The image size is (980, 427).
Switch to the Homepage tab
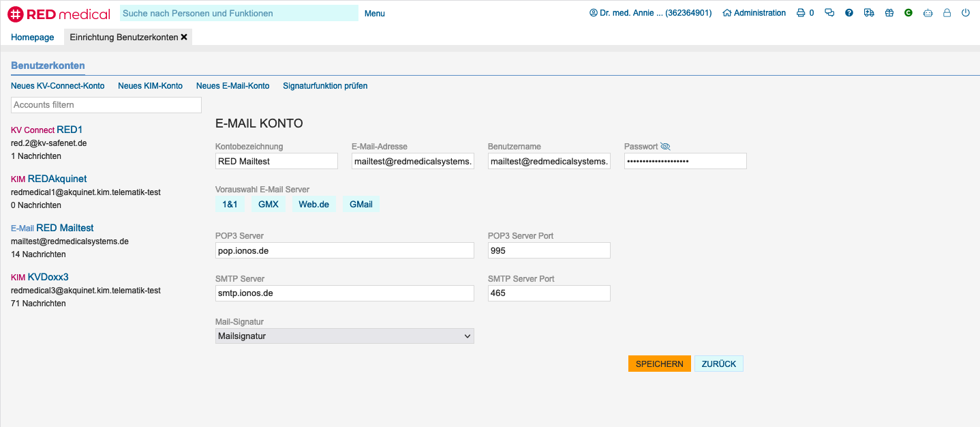click(x=32, y=38)
